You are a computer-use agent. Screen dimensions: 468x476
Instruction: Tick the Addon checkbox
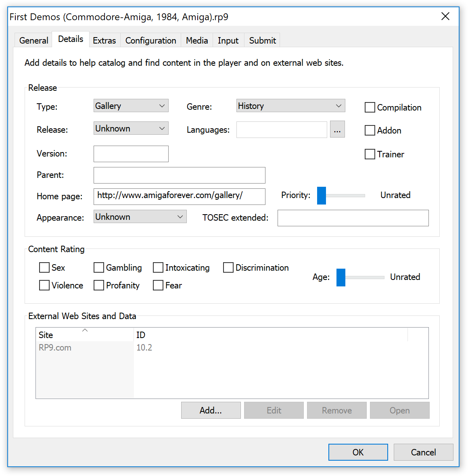point(370,130)
